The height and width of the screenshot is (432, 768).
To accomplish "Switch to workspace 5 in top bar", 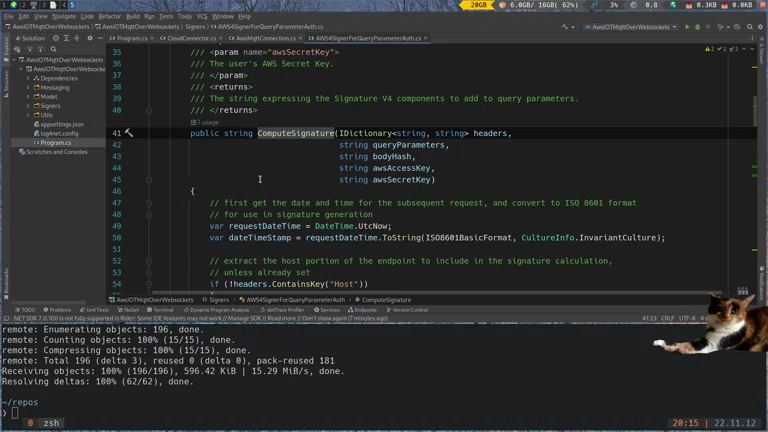I will point(72,5).
